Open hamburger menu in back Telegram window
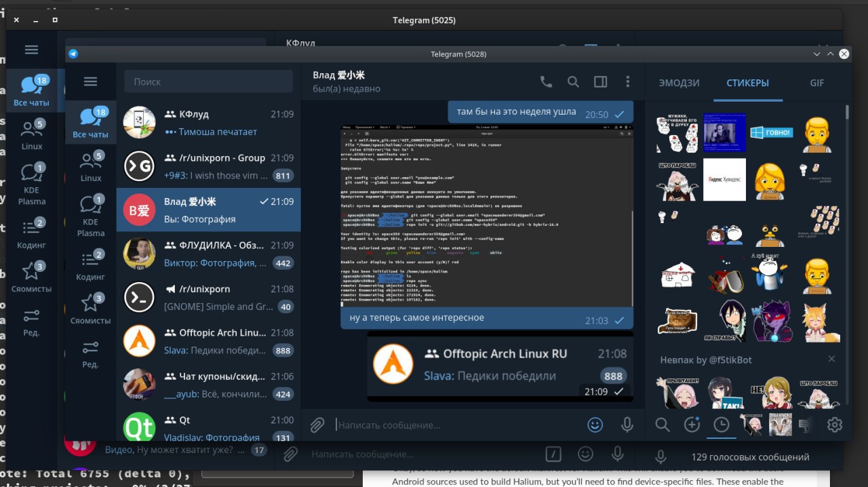 (31, 50)
